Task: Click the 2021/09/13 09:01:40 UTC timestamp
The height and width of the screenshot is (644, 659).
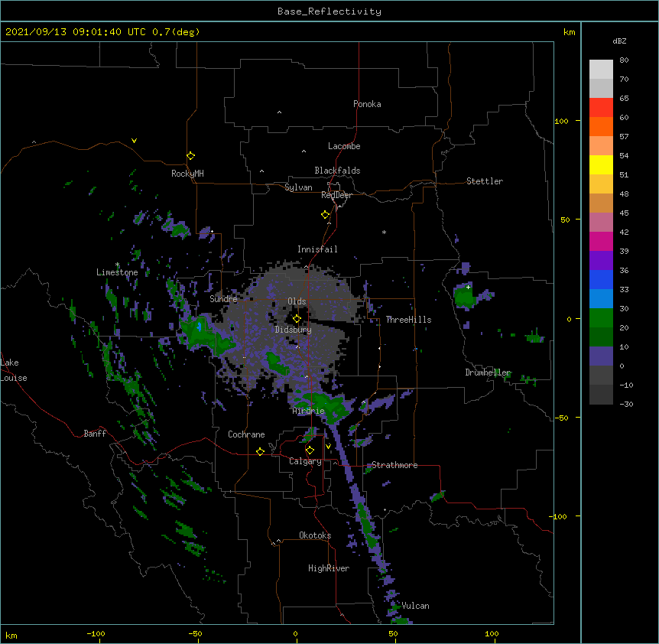Action: [x=75, y=32]
